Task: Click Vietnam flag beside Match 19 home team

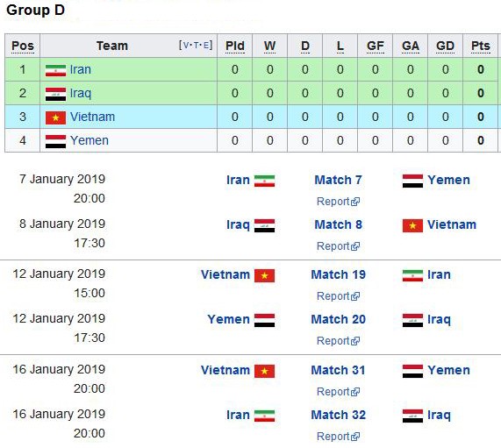Action: (x=265, y=275)
